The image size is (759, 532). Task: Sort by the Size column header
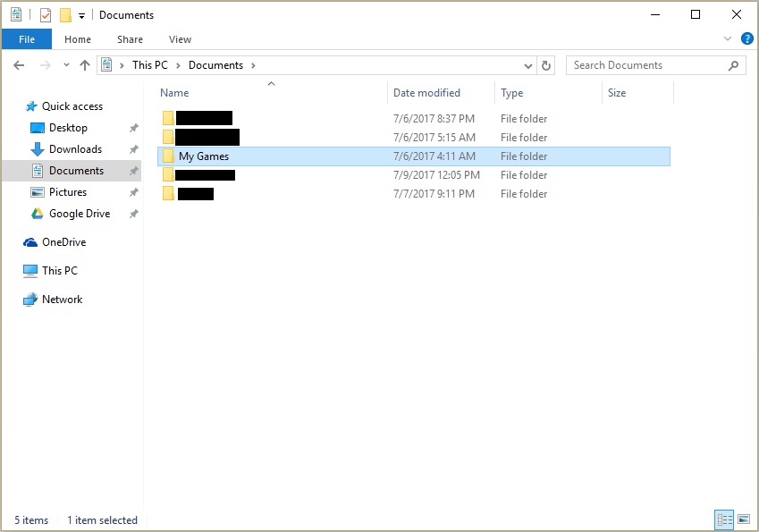pos(617,93)
